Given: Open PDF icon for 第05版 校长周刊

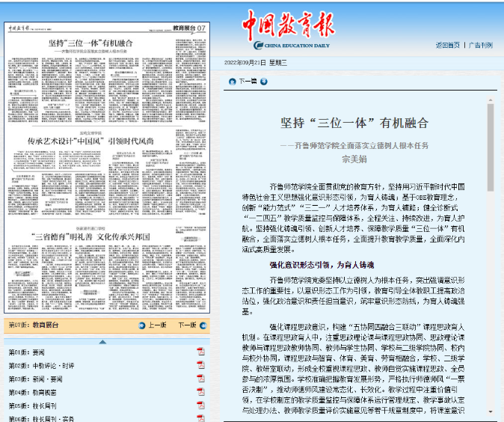Looking at the screenshot, I should pyautogui.click(x=200, y=406).
